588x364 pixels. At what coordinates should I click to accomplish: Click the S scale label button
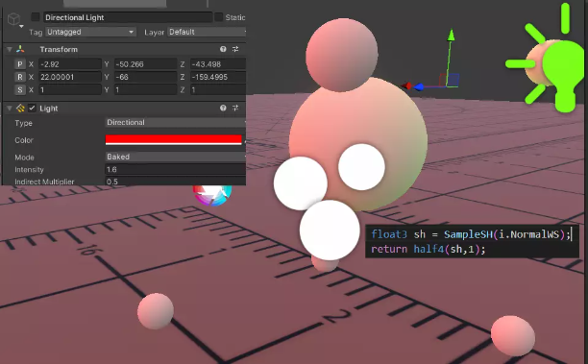point(20,89)
